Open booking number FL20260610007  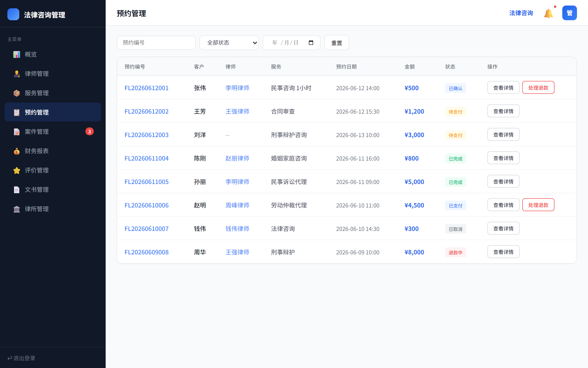click(x=147, y=229)
